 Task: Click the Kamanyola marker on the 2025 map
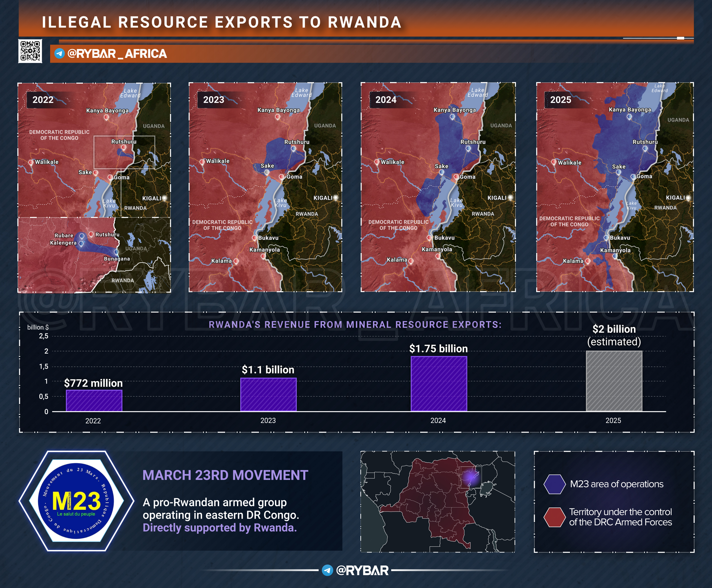[615, 256]
